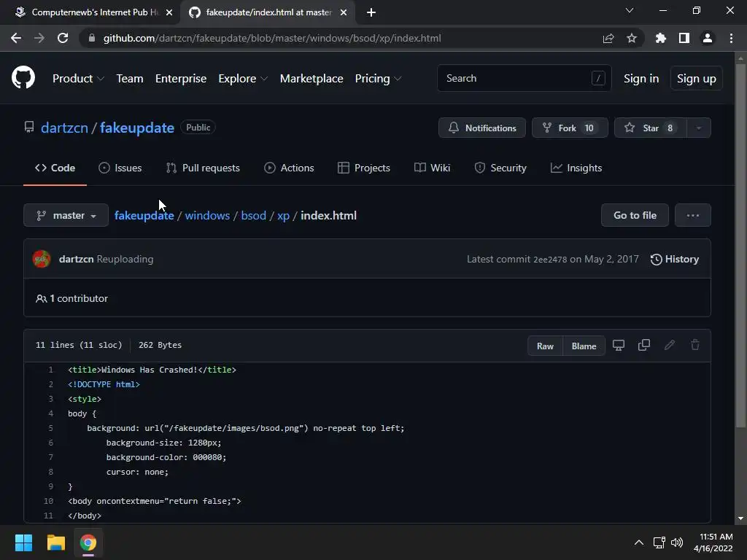Close the Computernewb's Internet Pub tab

tap(169, 12)
